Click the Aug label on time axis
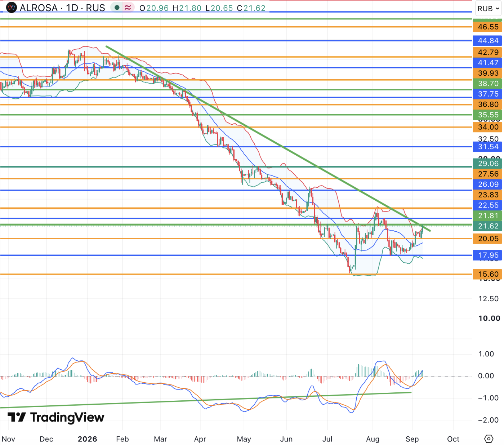 (x=373, y=439)
